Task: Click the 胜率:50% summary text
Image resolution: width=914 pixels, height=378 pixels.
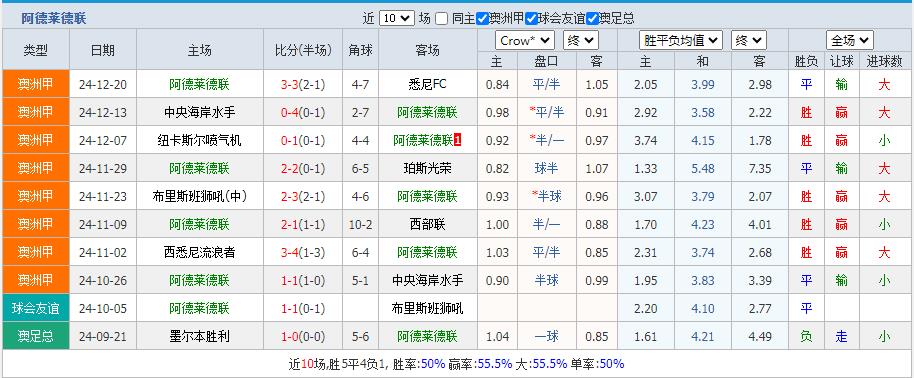Action: click(419, 363)
